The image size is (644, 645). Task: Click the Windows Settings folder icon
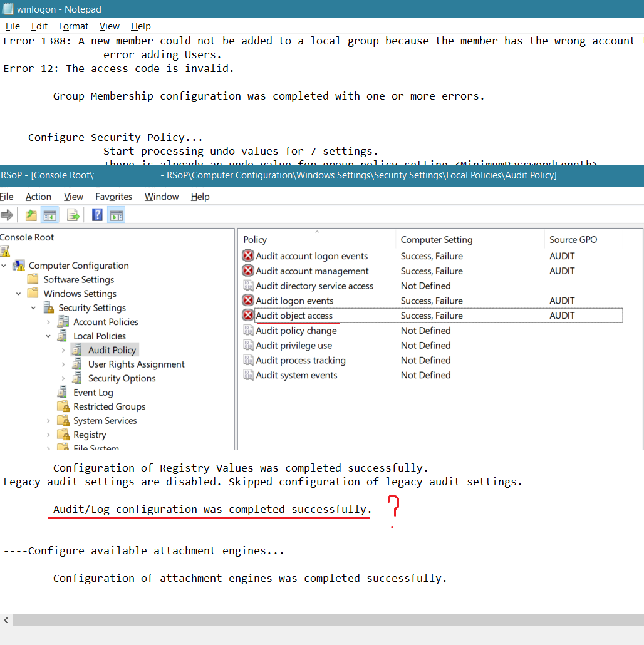[33, 293]
